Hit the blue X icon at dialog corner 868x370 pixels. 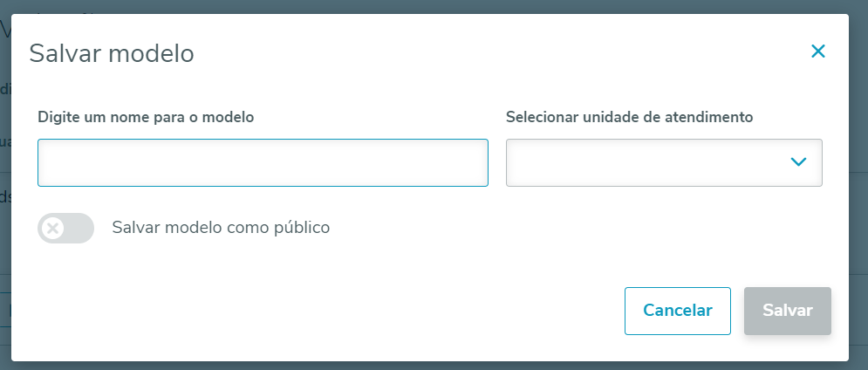pos(817,51)
